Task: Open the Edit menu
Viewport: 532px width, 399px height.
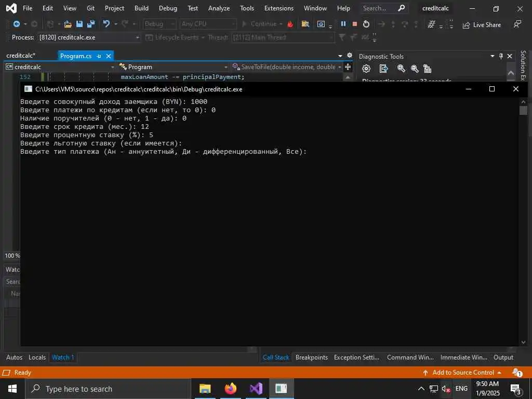Action: click(47, 8)
